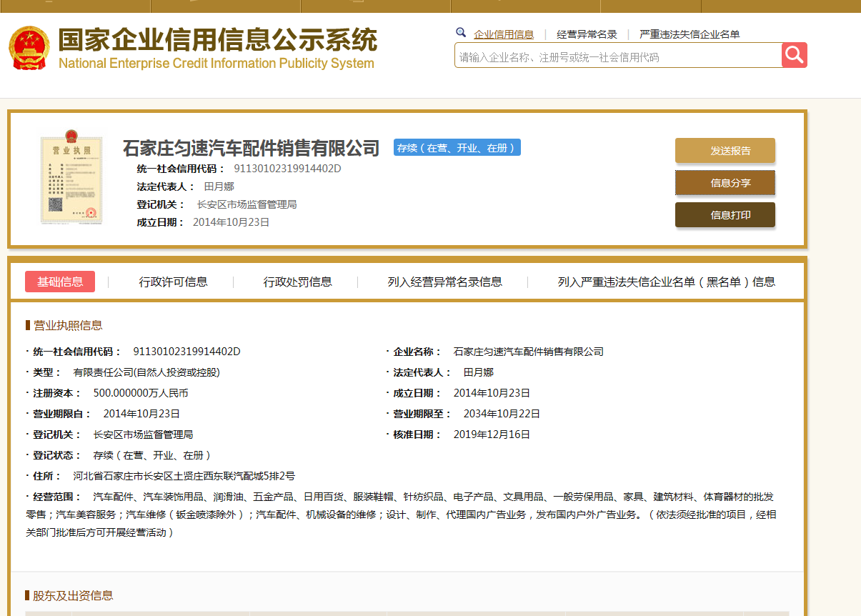Click the address 河北省石家庄市长安区土贤庄西东联汽配城5排2号

pyautogui.click(x=184, y=476)
